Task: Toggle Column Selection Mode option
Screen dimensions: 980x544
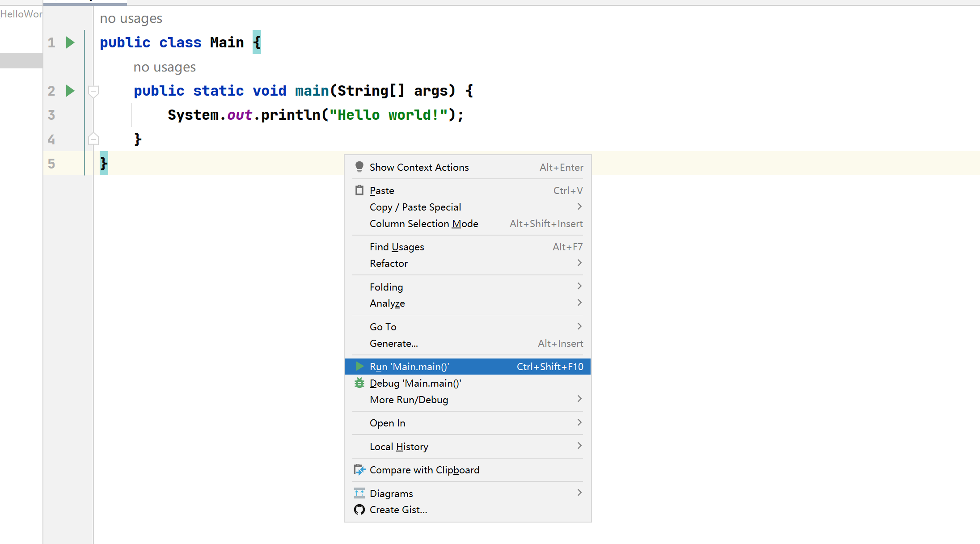Action: tap(425, 223)
